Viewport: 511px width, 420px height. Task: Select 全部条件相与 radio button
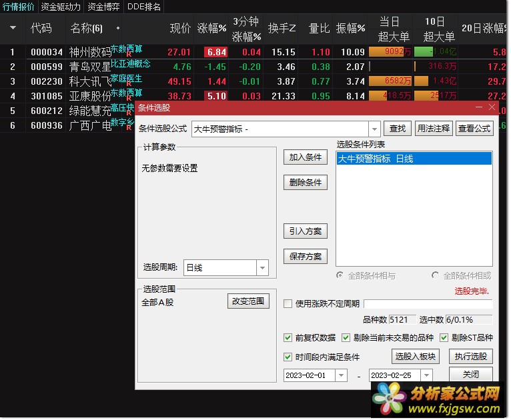pyautogui.click(x=340, y=275)
